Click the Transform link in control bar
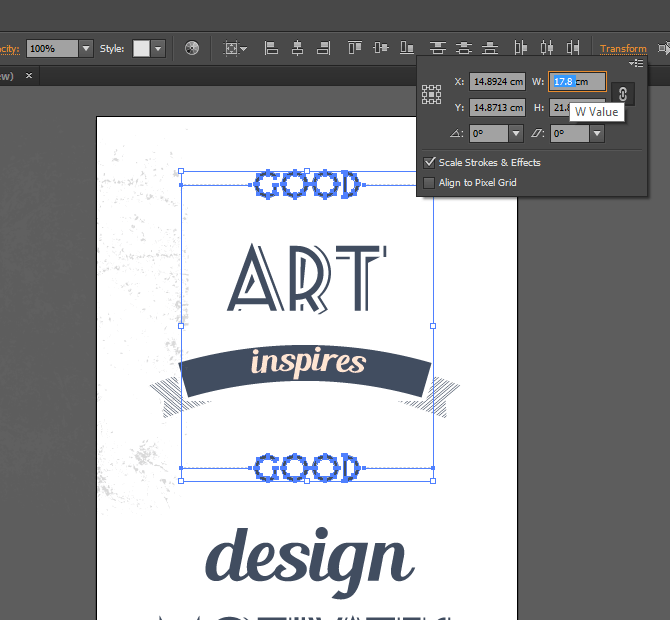The height and width of the screenshot is (620, 670). point(623,48)
